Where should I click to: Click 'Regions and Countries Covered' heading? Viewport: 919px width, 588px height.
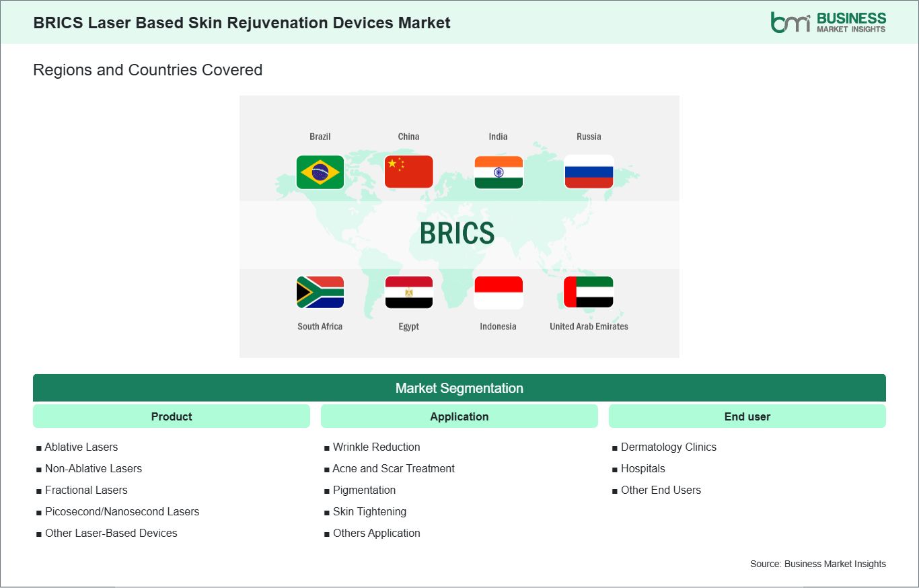[x=148, y=70]
